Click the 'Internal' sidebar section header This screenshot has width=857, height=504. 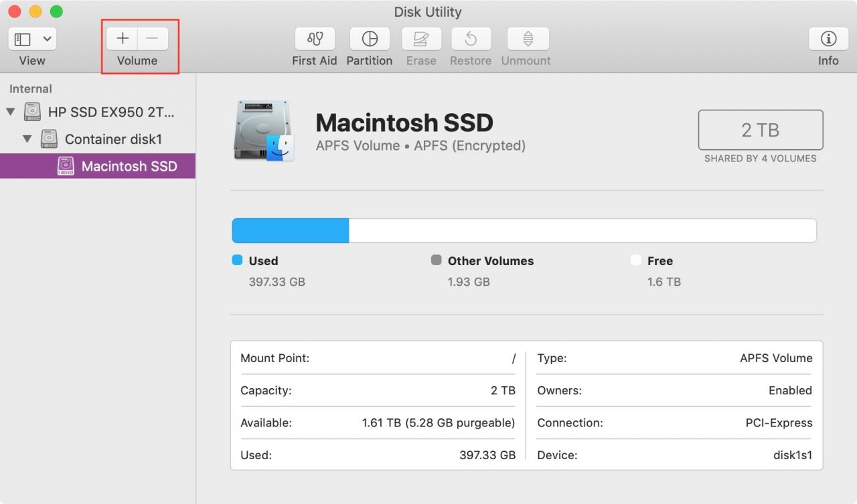[31, 89]
